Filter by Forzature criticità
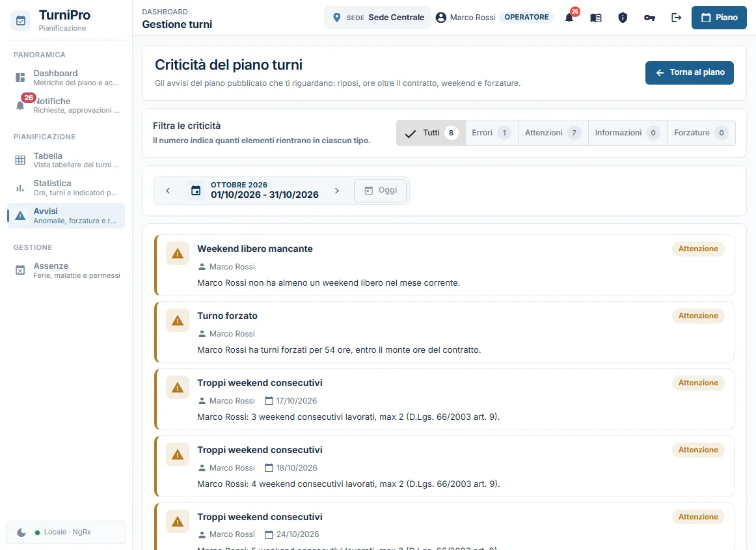Viewport: 756px width, 550px height. (x=701, y=133)
